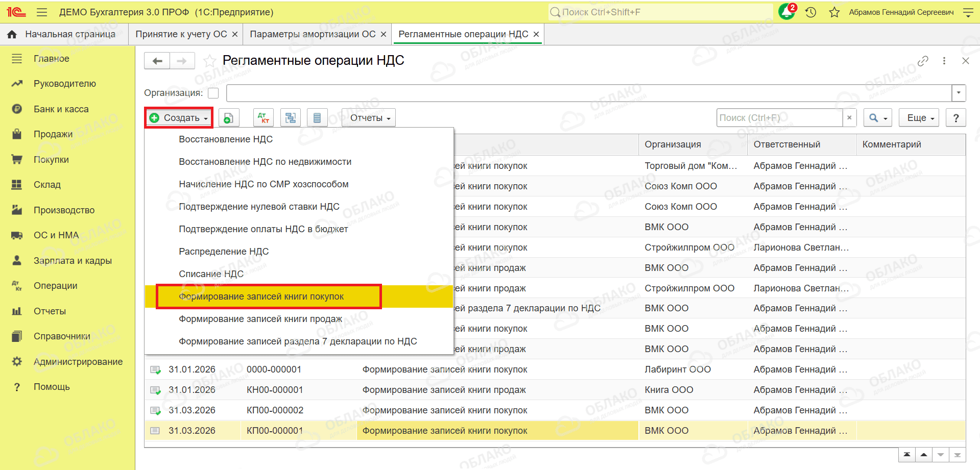
Task: Navigate forward with the right arrow button
Action: [182, 61]
